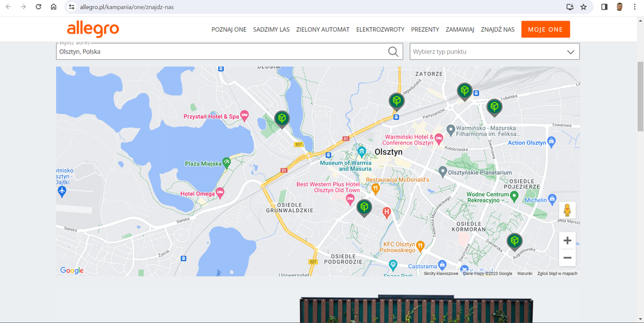Click Michelin shopping pin
Screen dimensions: 644x323
click(552, 199)
